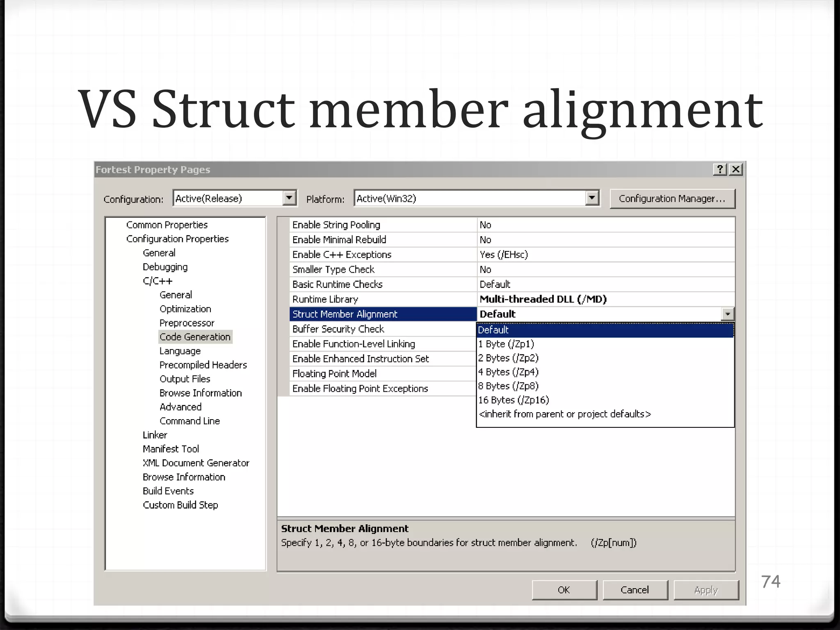Select Common Properties in the tree
Screen dimensions: 840x630
coord(167,225)
